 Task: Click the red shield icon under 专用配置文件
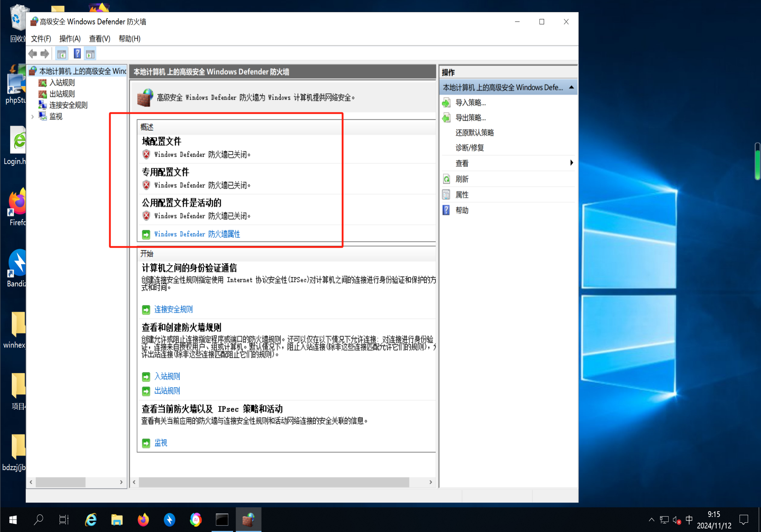pyautogui.click(x=146, y=185)
